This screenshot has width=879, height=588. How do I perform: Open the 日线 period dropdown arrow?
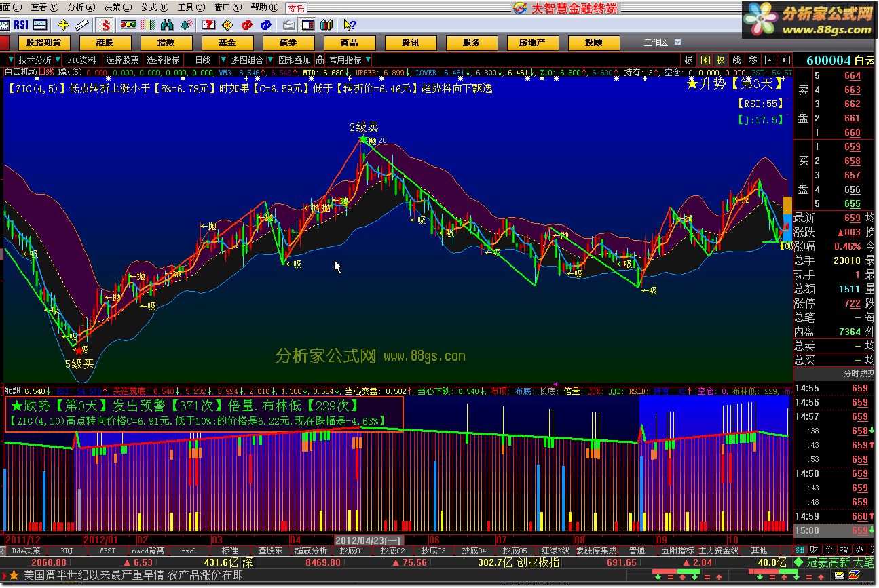click(x=223, y=60)
